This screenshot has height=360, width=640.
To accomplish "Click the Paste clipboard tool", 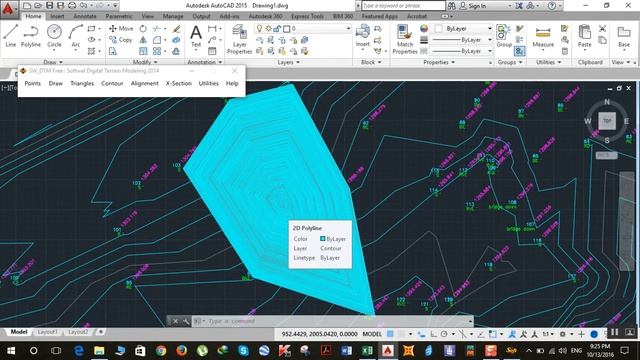I will coord(584,36).
